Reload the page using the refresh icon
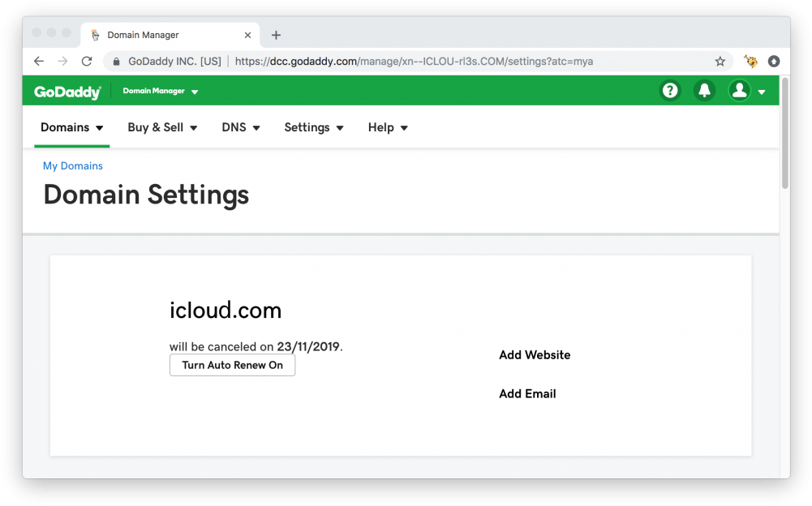 click(x=87, y=61)
